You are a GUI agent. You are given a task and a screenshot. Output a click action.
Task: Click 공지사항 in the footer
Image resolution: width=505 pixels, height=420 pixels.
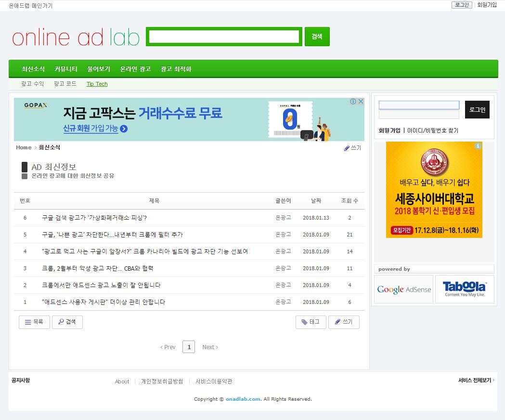tap(21, 381)
